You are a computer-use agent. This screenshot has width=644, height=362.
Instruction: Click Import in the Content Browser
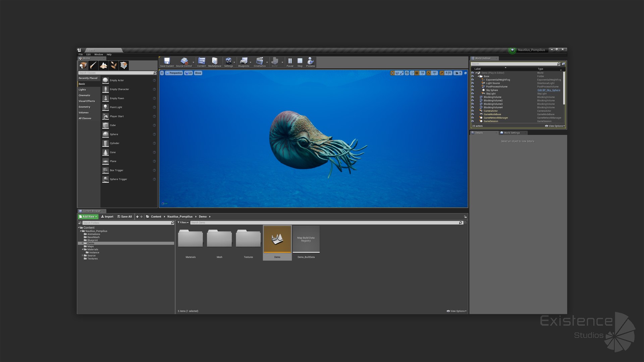[x=107, y=217]
